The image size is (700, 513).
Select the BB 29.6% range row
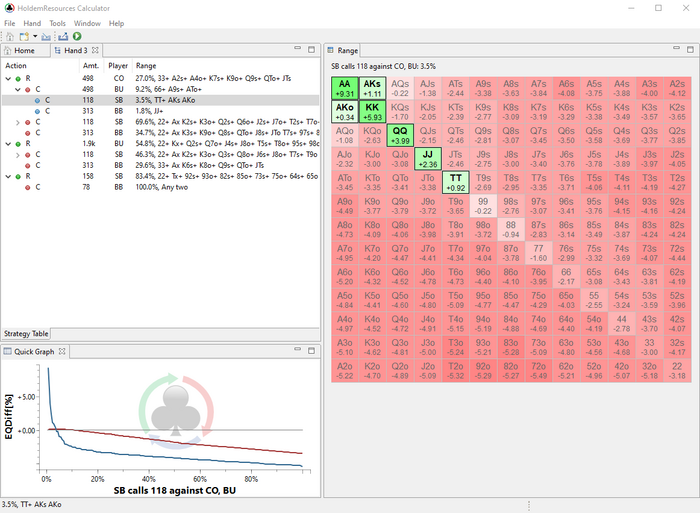[x=161, y=166]
